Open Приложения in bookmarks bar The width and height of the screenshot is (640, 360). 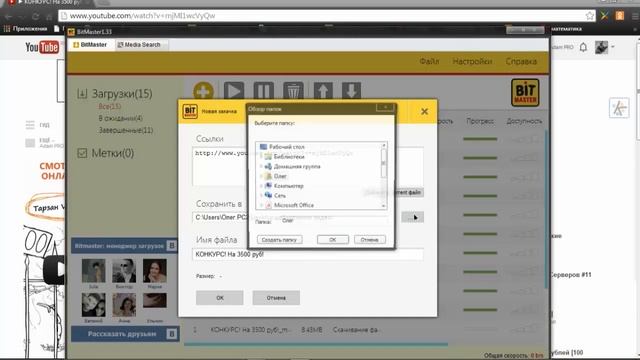coord(25,29)
